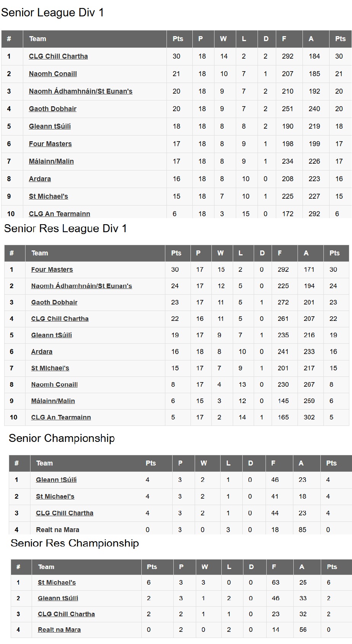Open Naomh Conaill link in Senior League table

point(53,74)
